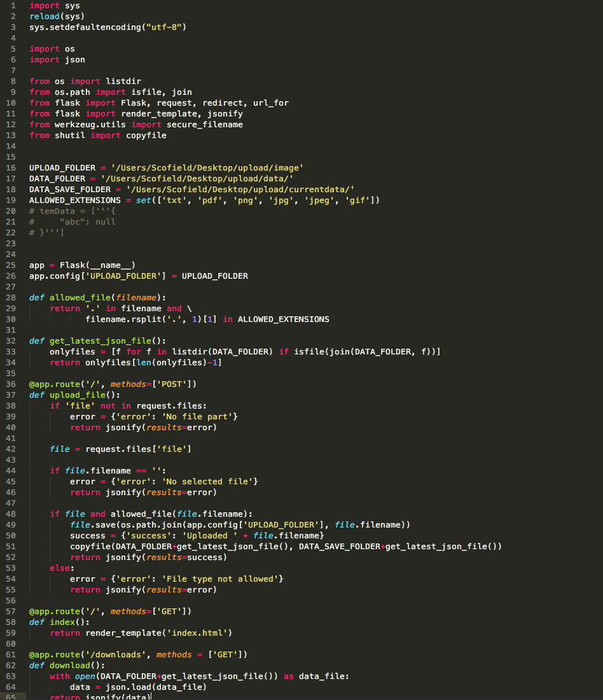This screenshot has height=700, width=603.
Task: Click app.config['UPLOAD_FOLDER'] assignment
Action: (139, 276)
